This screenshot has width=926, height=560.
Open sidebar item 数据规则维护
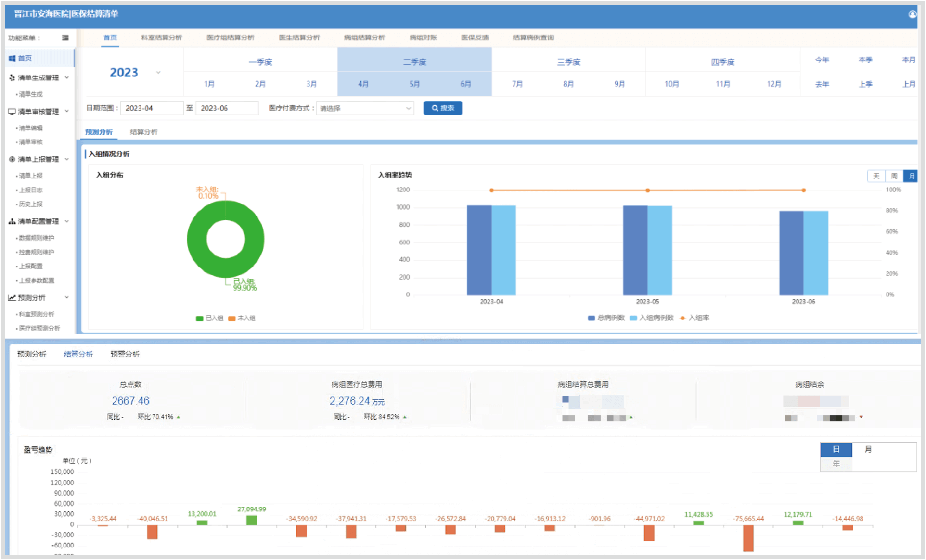point(37,238)
